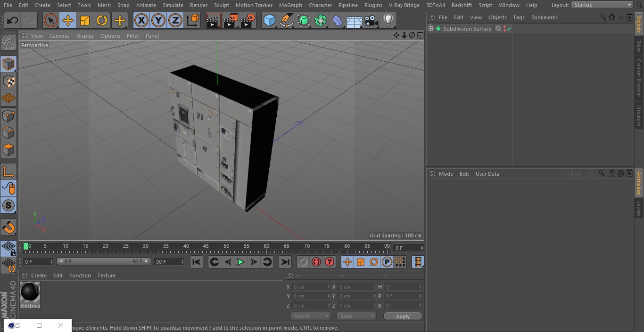Render to Picture Viewer
This screenshot has height=332, width=644.
[231, 20]
